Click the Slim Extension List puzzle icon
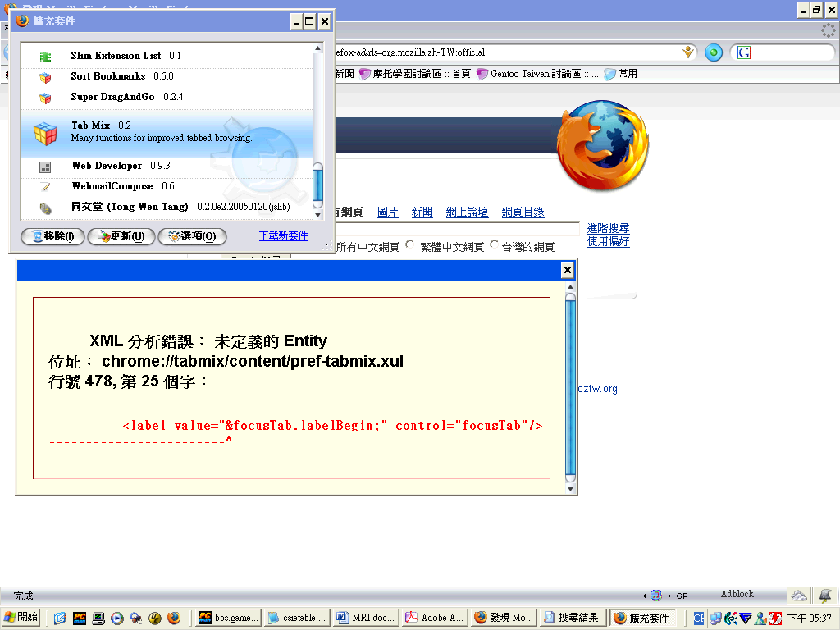Screen dimensions: 840x630 (x=45, y=57)
